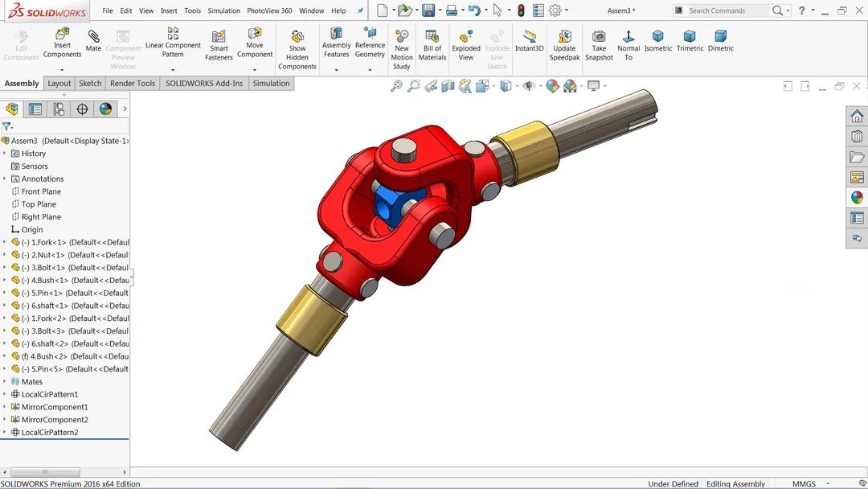Open the Undo dropdown arrow
The height and width of the screenshot is (489, 868).
[x=486, y=10]
